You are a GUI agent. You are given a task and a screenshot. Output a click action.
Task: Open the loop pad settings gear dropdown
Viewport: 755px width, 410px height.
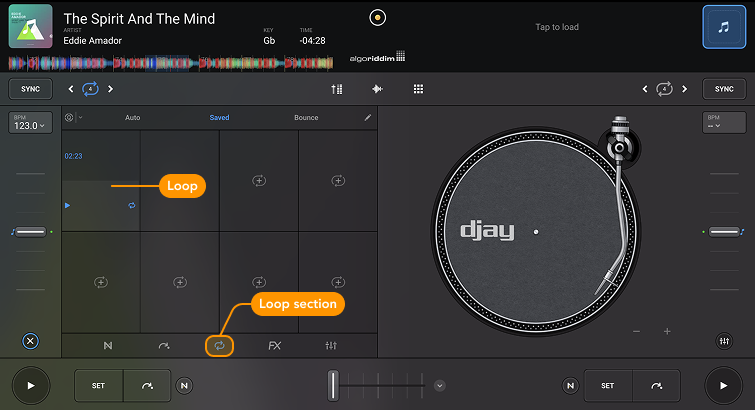(71, 118)
